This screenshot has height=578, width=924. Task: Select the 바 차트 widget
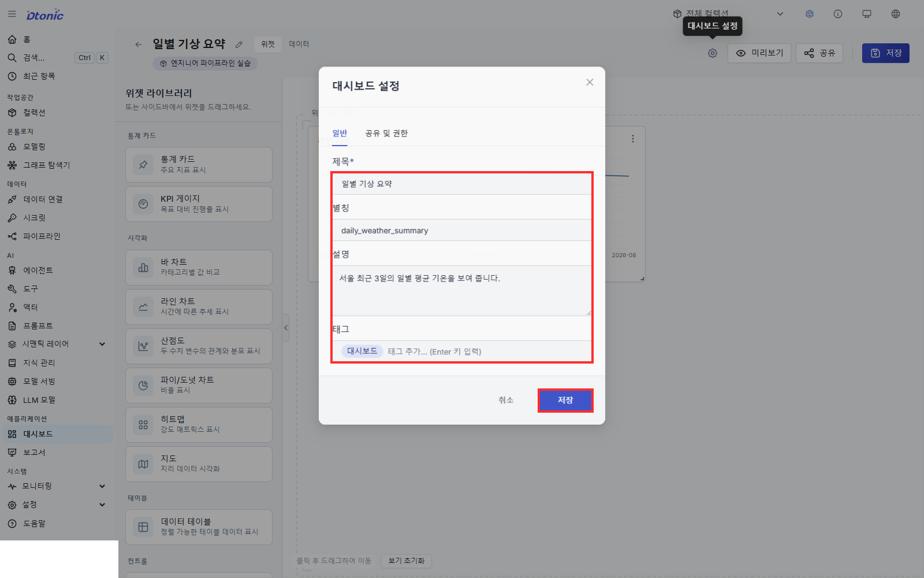pyautogui.click(x=199, y=268)
